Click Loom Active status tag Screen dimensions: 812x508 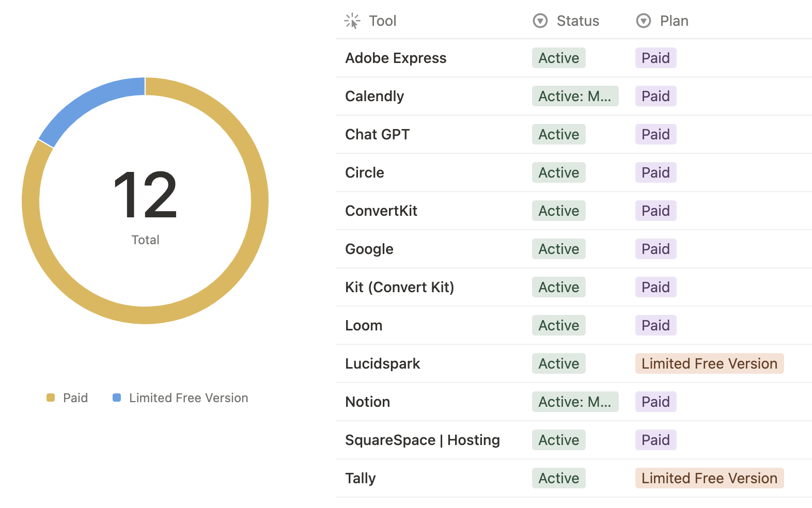click(559, 325)
